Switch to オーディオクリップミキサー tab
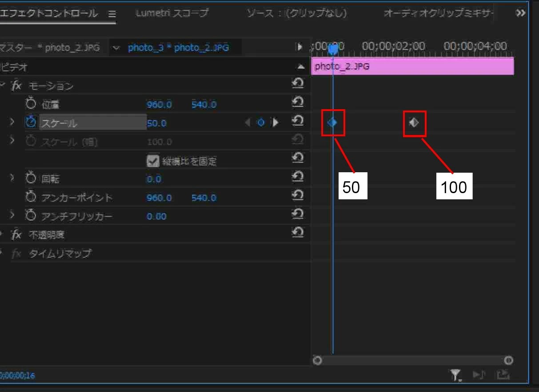The image size is (539, 392). point(439,13)
